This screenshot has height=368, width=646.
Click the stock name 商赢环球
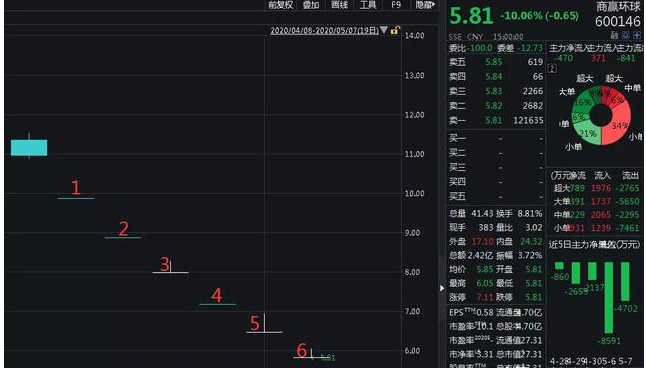618,7
